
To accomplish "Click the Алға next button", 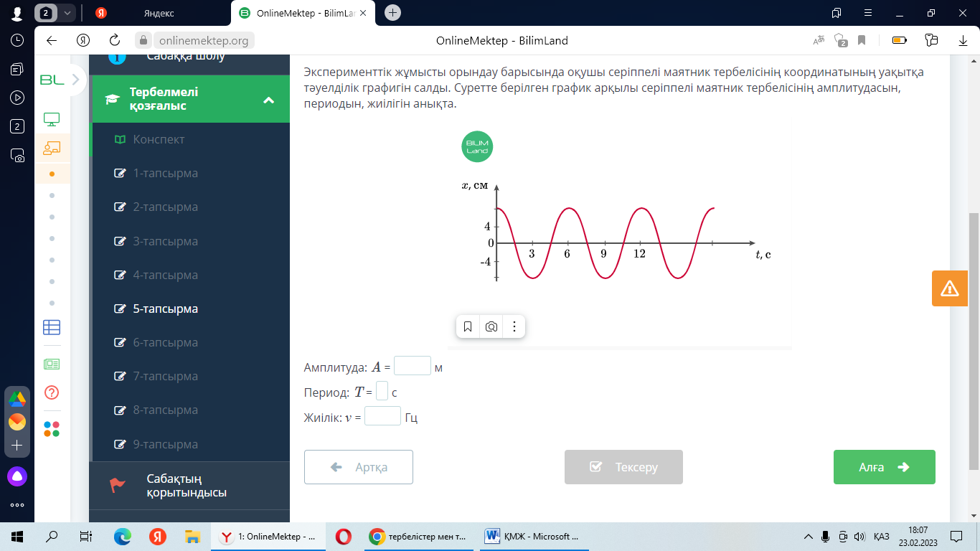I will point(885,467).
